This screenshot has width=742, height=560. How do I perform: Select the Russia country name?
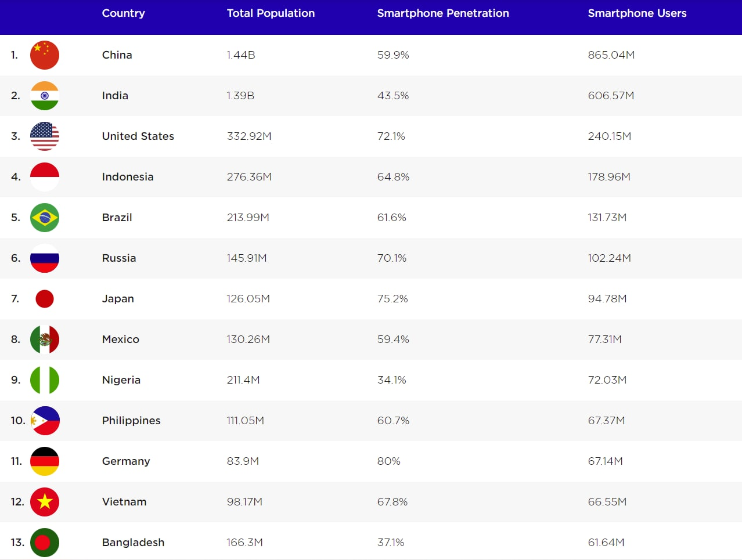point(119,258)
